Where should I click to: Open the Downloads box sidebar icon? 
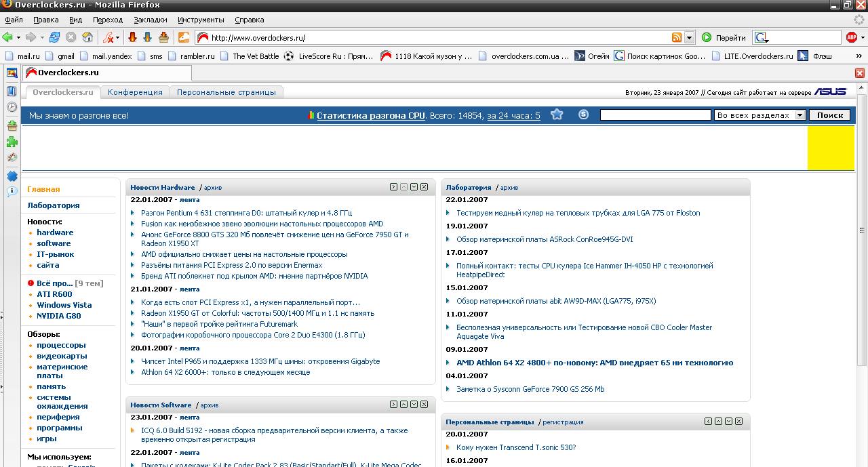tap(12, 125)
